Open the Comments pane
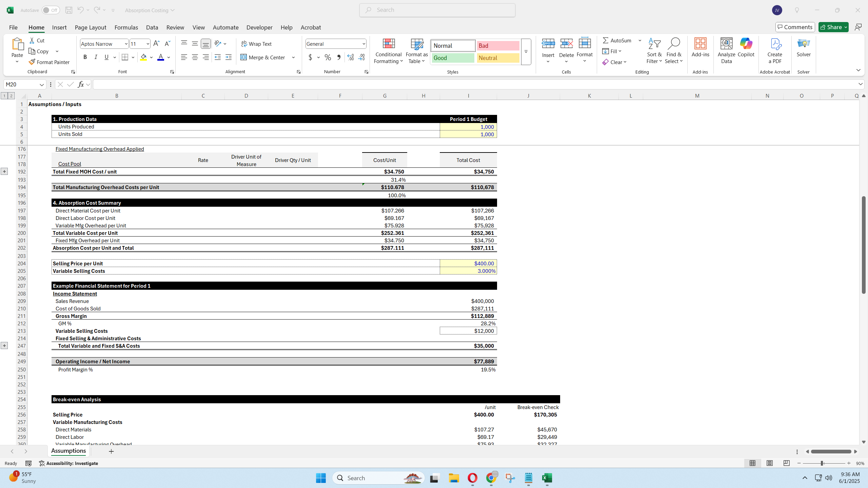Image resolution: width=868 pixels, height=488 pixels. click(795, 27)
